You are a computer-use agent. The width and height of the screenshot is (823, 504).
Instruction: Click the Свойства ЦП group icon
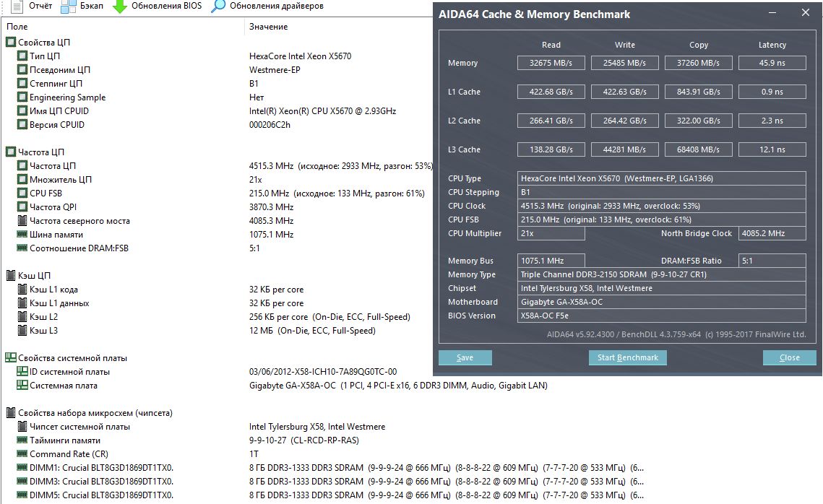tap(11, 42)
